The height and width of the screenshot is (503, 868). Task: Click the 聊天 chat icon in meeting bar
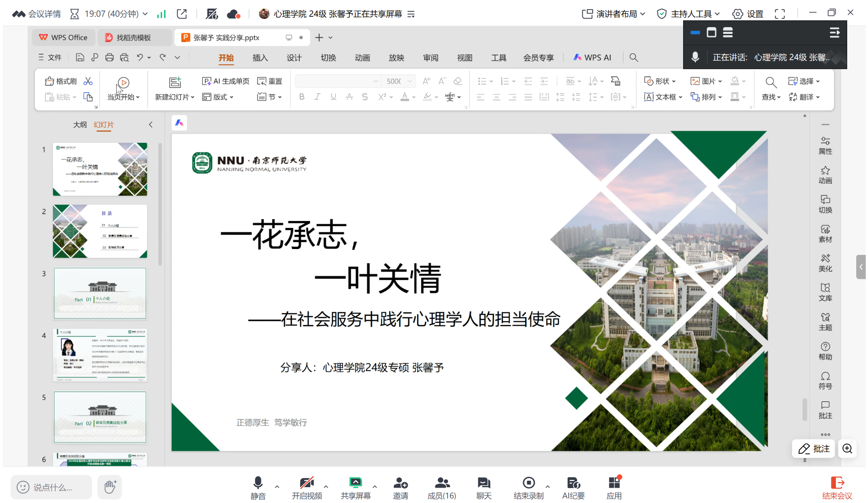click(x=483, y=483)
